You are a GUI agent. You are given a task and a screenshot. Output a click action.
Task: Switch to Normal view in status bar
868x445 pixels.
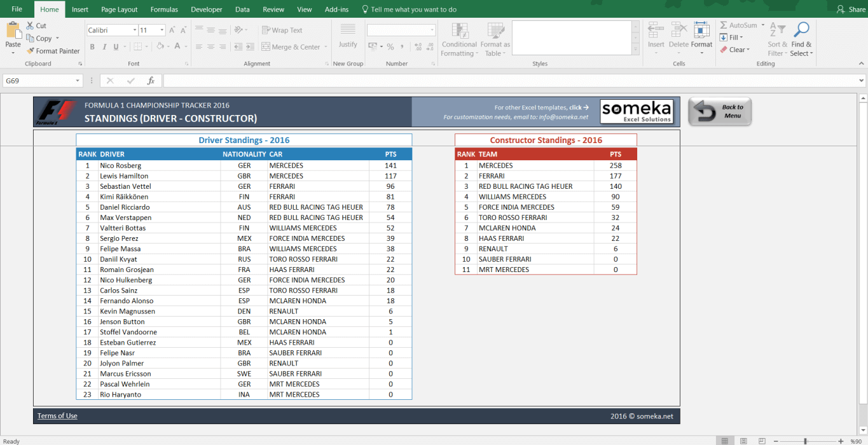724,441
